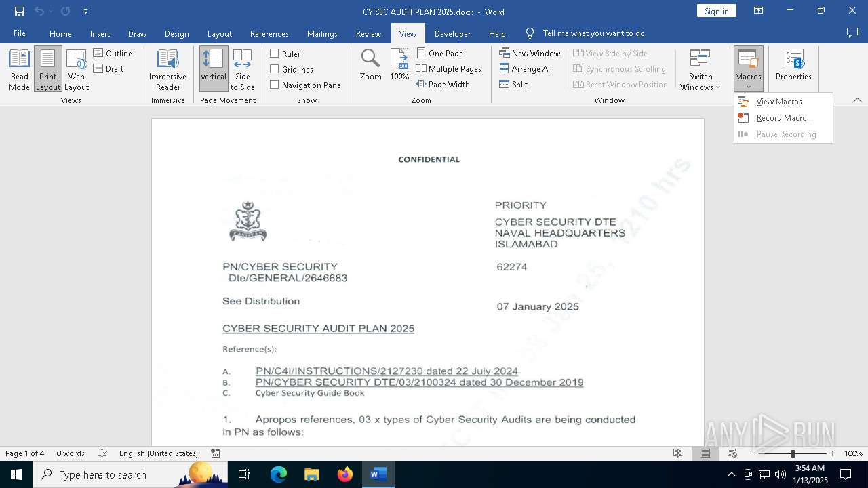Save the document via Quick Access
The image size is (868, 488).
(x=20, y=12)
